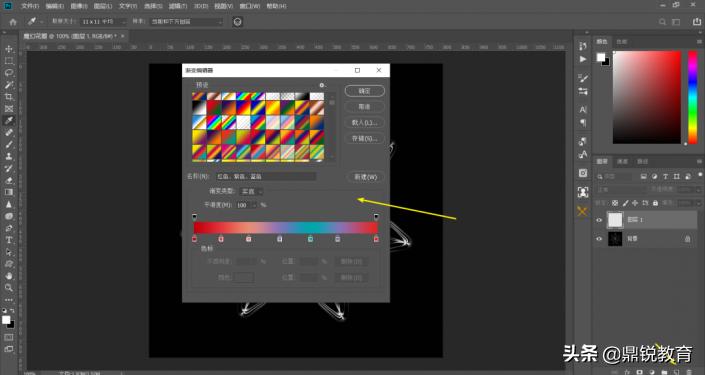This screenshot has height=375, width=705.
Task: Select the Crop tool
Action: (9, 97)
